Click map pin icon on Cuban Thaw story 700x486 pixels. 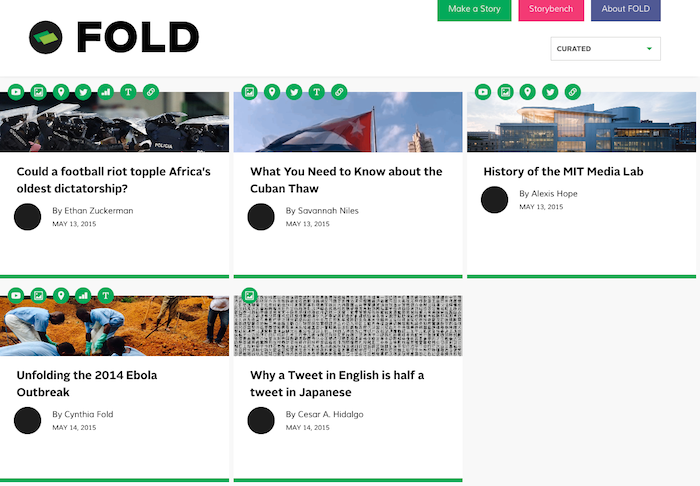[272, 92]
